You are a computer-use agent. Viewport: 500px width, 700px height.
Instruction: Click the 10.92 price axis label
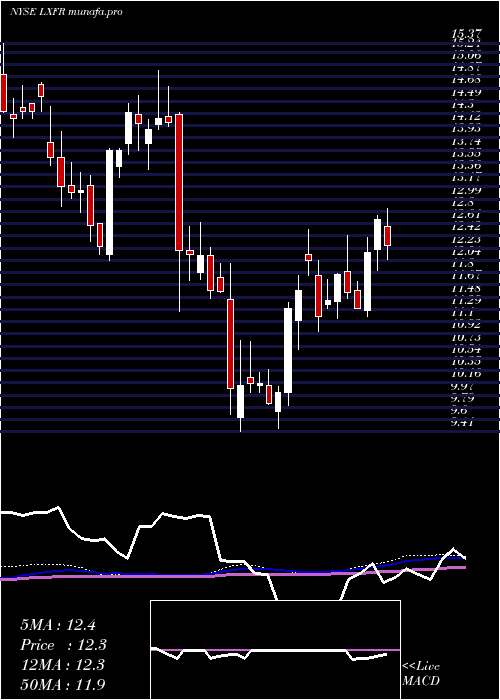(466, 325)
